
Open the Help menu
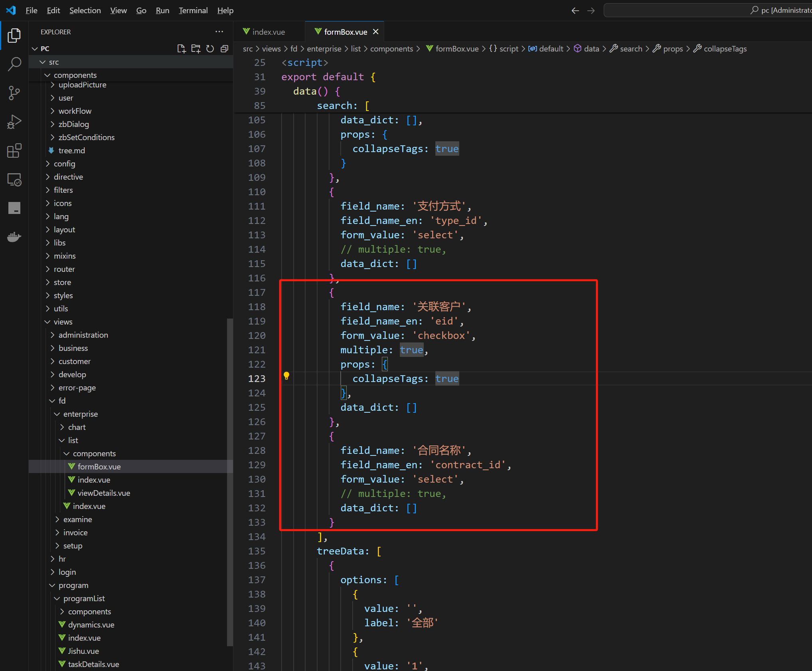point(225,10)
